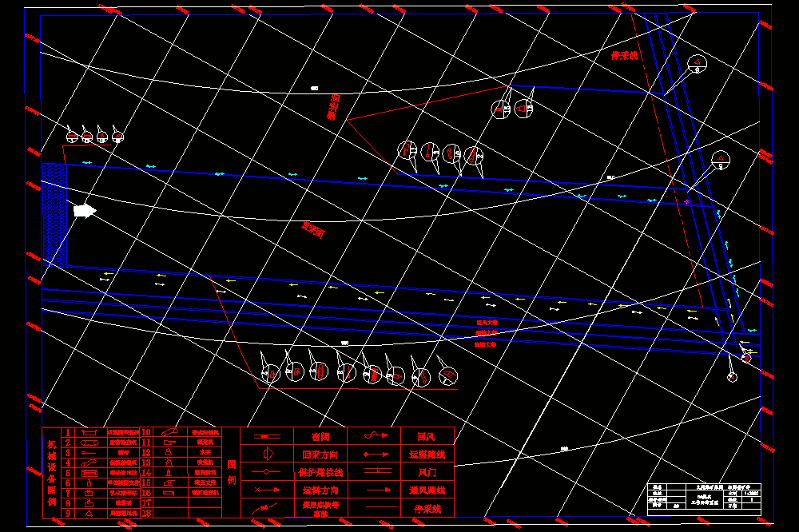Click the 1:2000 scale value in title block
This screenshot has height=532, width=799.
(751, 494)
